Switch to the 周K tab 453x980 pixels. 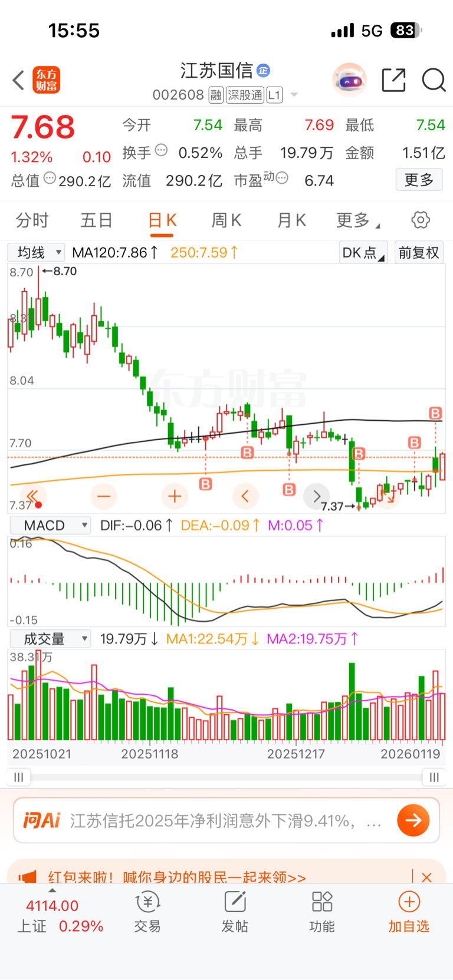pyautogui.click(x=226, y=220)
